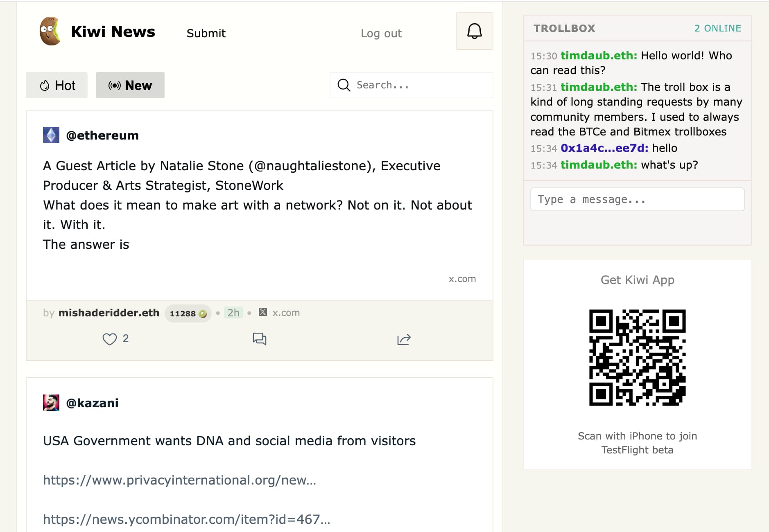Open the 2 ONLINE indicator in Trollbox
Image resolution: width=769 pixels, height=532 pixels.
click(x=717, y=28)
